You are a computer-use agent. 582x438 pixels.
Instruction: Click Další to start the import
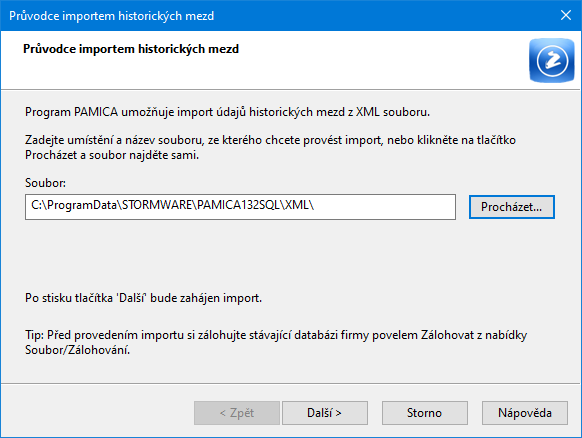(325, 413)
